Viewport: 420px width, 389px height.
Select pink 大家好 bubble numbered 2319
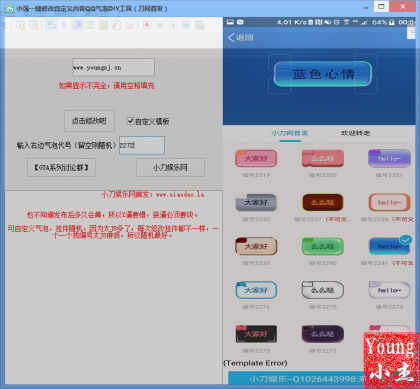click(256, 158)
